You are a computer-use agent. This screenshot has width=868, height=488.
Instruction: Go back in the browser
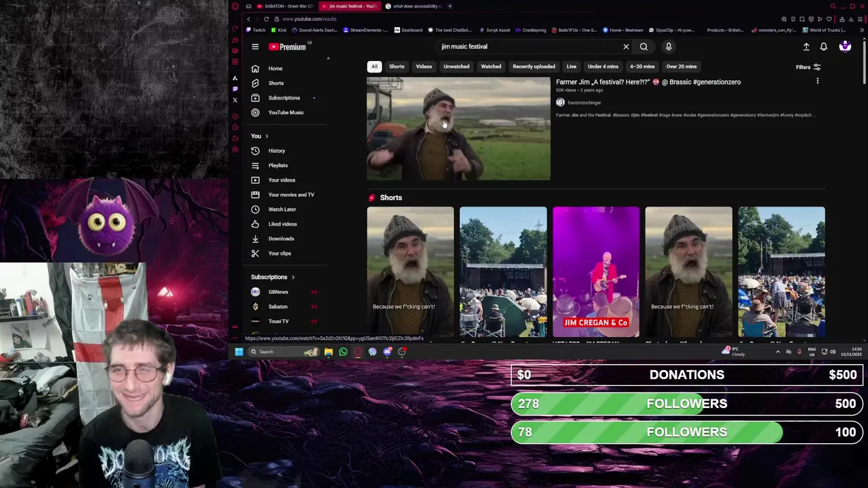[x=248, y=19]
